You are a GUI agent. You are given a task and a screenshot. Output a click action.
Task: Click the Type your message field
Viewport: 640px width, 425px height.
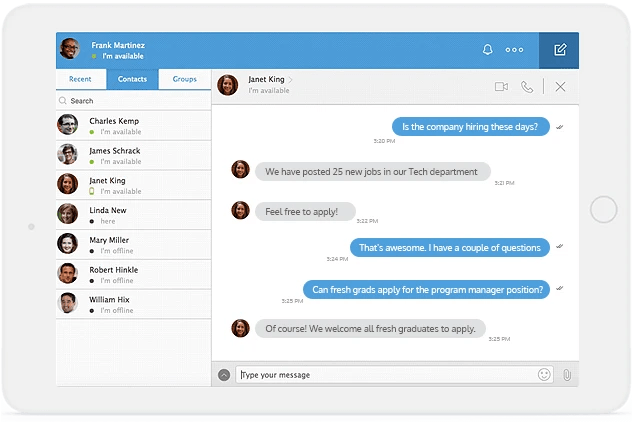tap(385, 375)
